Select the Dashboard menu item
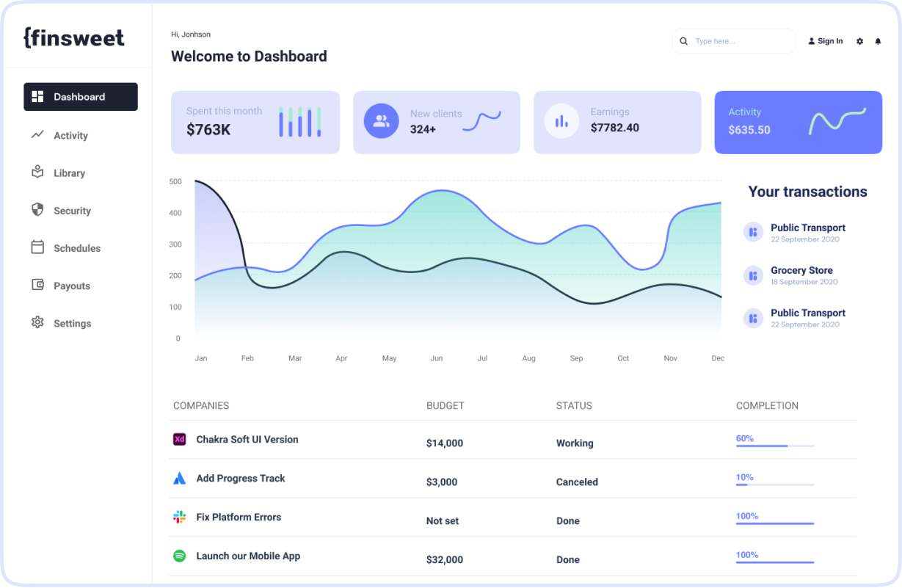The height and width of the screenshot is (588, 902). 80,96
